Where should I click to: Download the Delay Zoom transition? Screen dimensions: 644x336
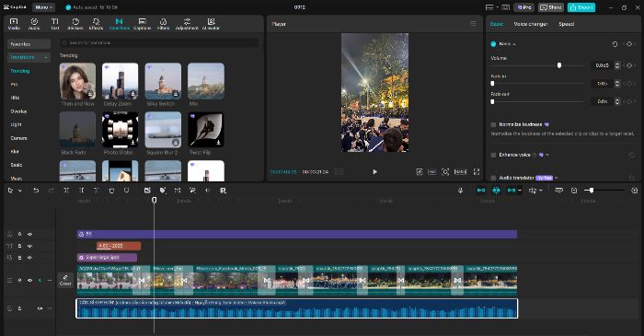pyautogui.click(x=133, y=94)
